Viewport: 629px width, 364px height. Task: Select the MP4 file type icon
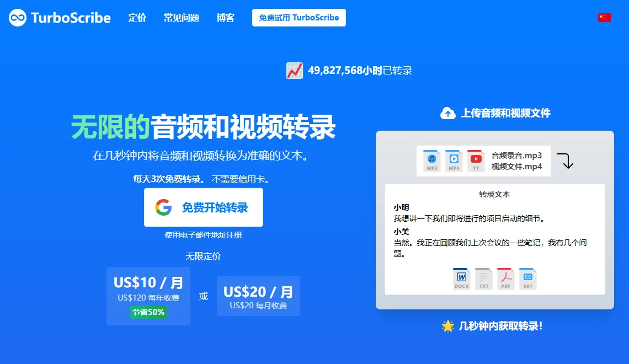coord(454,161)
